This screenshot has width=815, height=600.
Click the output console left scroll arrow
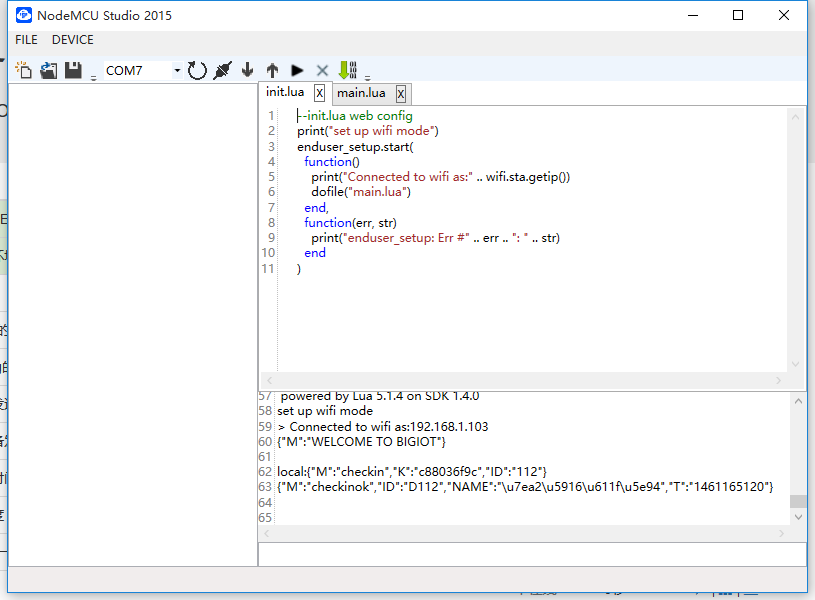click(266, 533)
